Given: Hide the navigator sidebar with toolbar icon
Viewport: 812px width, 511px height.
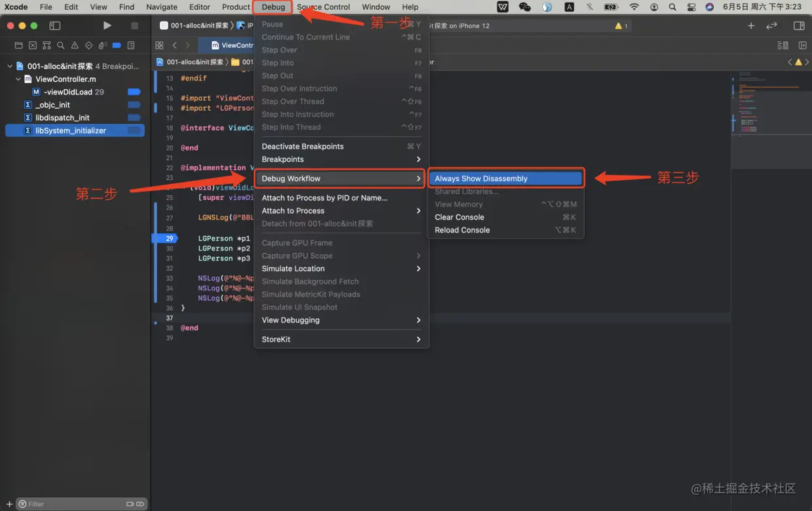Looking at the screenshot, I should 55,26.
